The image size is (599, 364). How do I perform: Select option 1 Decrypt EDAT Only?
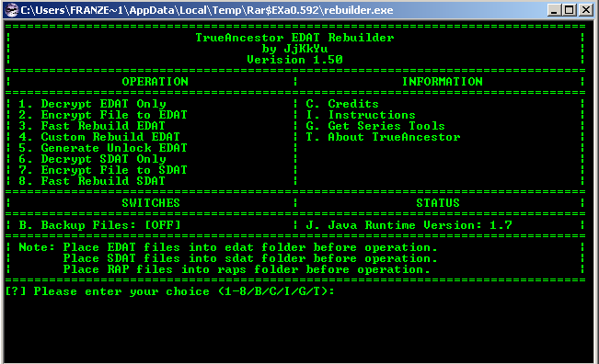(x=92, y=104)
